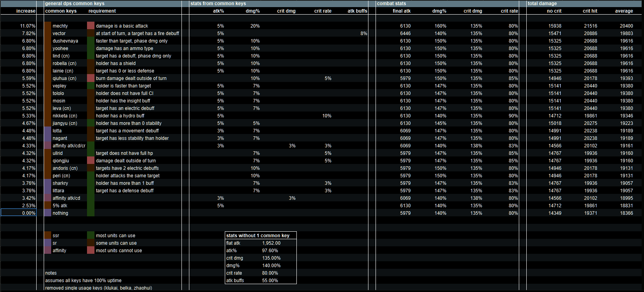The width and height of the screenshot is (644, 292).
Task: Select 'target does not have full hp' cell
Action: tap(124, 153)
